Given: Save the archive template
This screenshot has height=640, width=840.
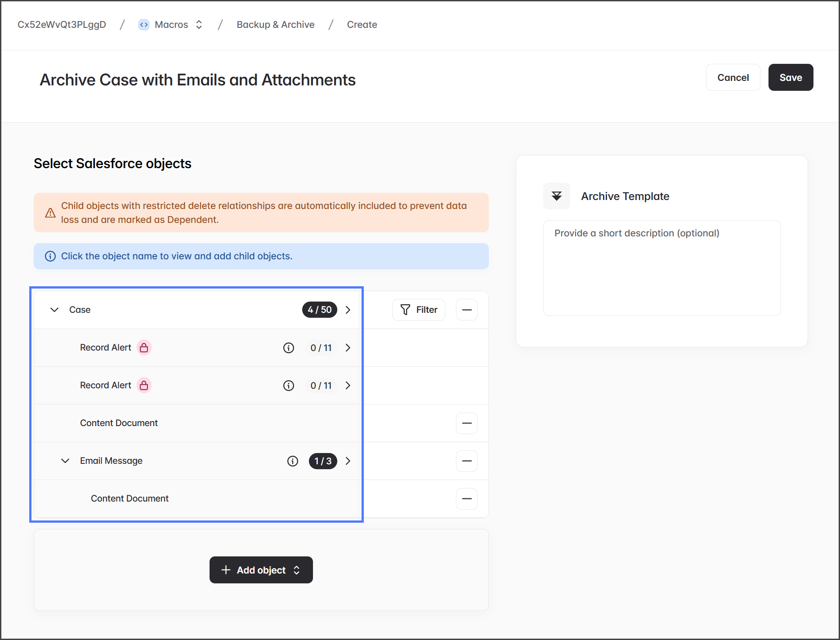Looking at the screenshot, I should point(791,77).
